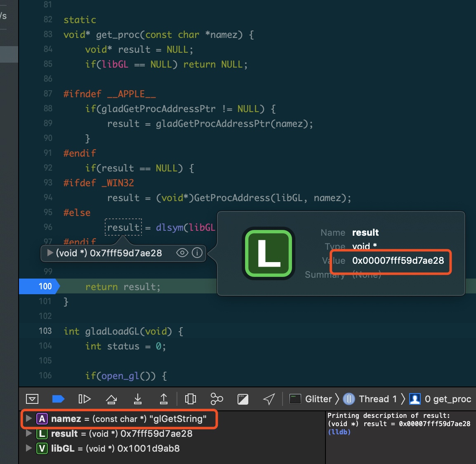Hide the debug area with its toggle
This screenshot has width=476, height=464.
pyautogui.click(x=32, y=399)
